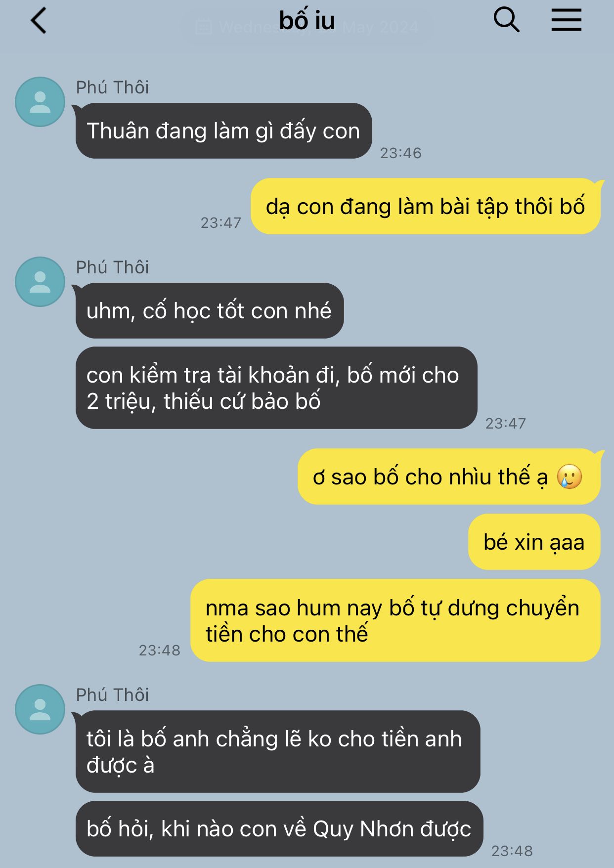Select the 'dạ con đang làm bài tập' bubble

click(426, 206)
